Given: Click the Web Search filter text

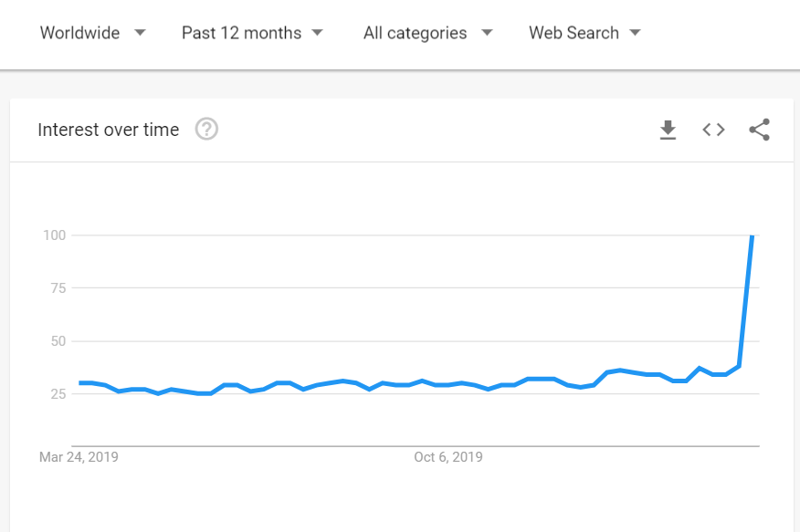Looking at the screenshot, I should point(574,33).
